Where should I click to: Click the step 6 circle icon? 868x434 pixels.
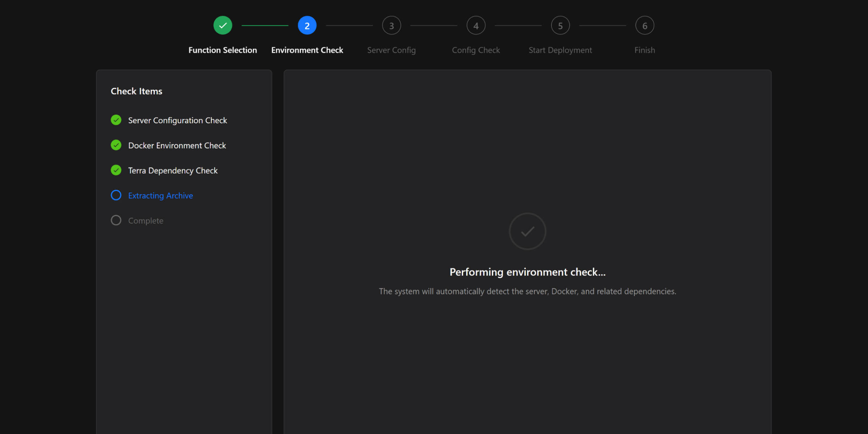coord(644,26)
